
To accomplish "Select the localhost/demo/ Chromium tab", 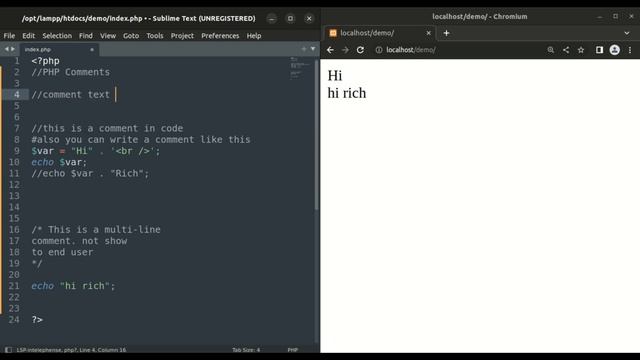I will click(380, 33).
